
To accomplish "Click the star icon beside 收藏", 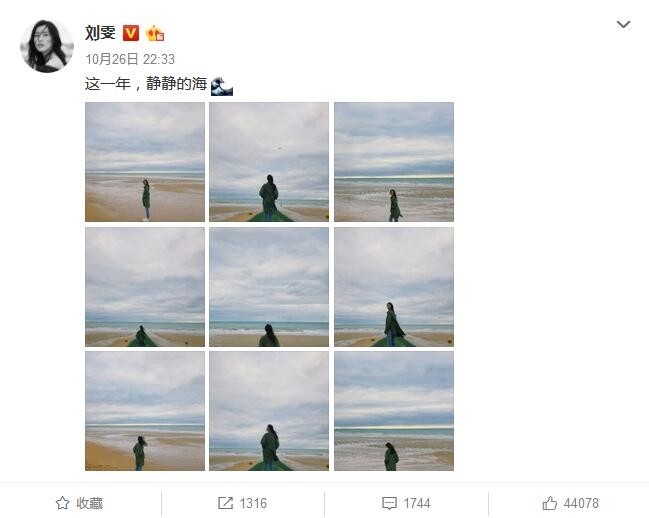I will point(62,503).
